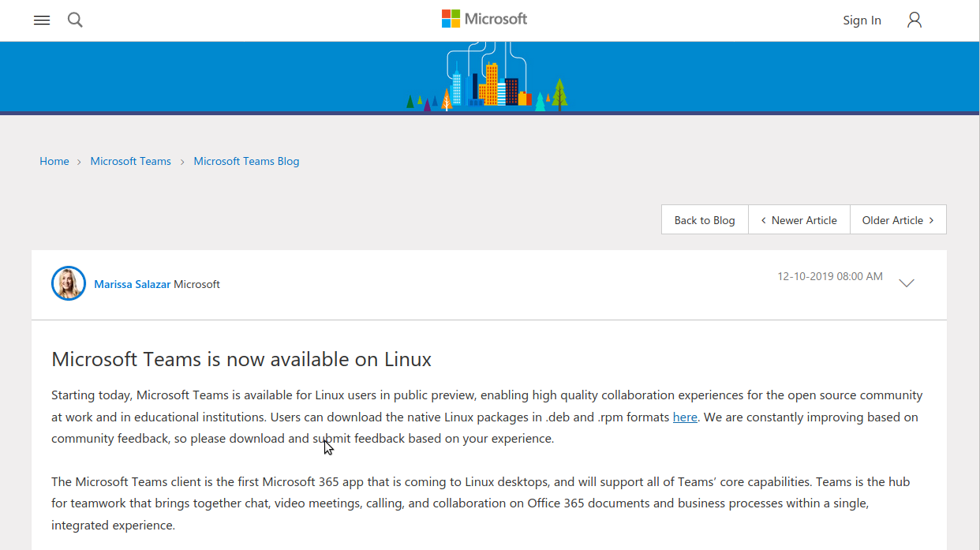This screenshot has width=980, height=550.
Task: Go to Home breadcrumb
Action: pyautogui.click(x=54, y=161)
